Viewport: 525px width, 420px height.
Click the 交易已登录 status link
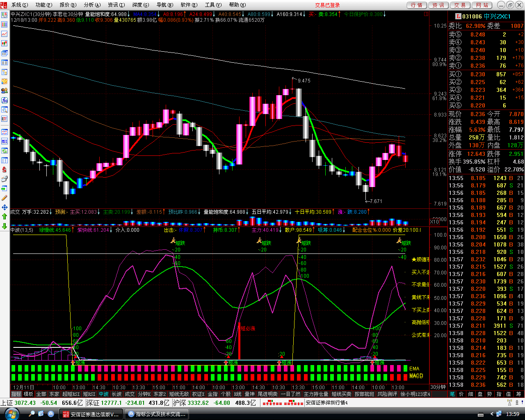pos(327,5)
